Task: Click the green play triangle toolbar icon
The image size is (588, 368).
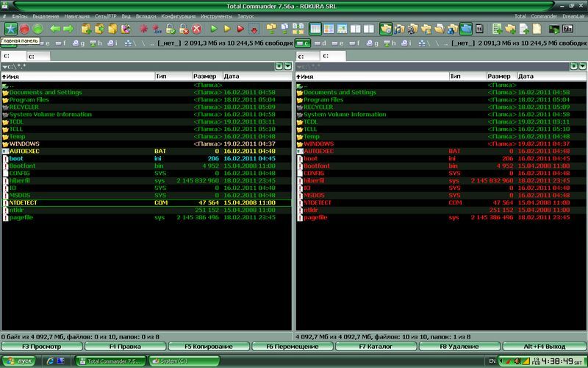Action: 214,29
